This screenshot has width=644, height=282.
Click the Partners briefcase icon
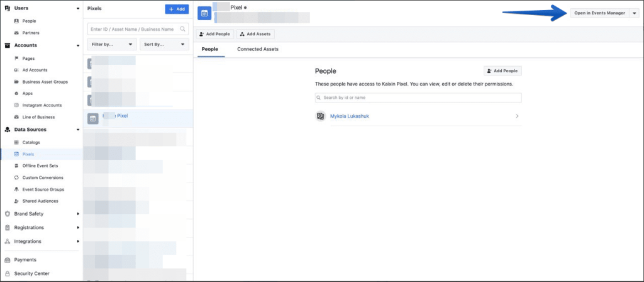coord(16,33)
